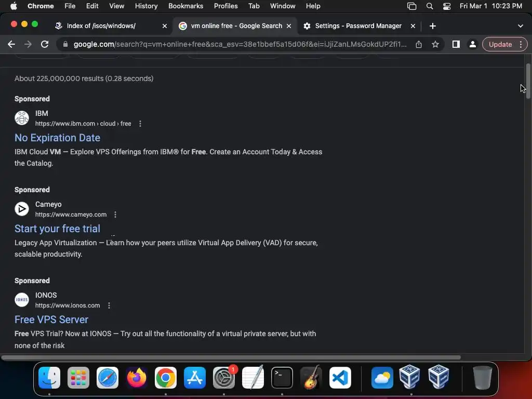Open Spotlight search in menu bar
Screen dimensions: 532x399
click(x=430, y=6)
